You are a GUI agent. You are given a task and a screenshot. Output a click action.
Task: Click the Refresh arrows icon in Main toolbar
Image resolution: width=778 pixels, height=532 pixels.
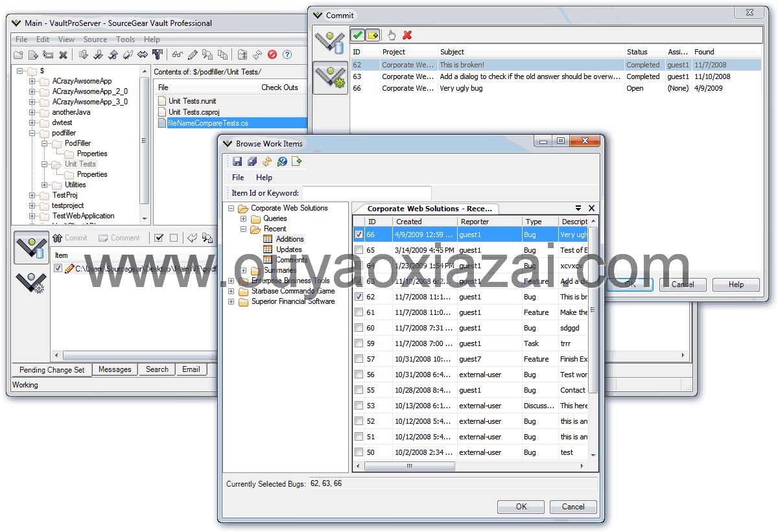pos(257,55)
